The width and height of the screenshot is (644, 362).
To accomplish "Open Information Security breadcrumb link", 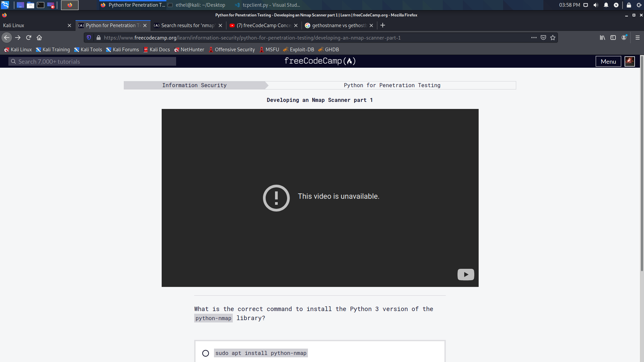I will [194, 85].
